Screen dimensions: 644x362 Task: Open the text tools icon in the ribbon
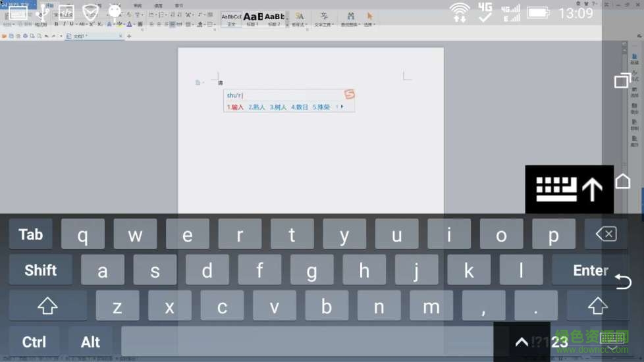324,16
